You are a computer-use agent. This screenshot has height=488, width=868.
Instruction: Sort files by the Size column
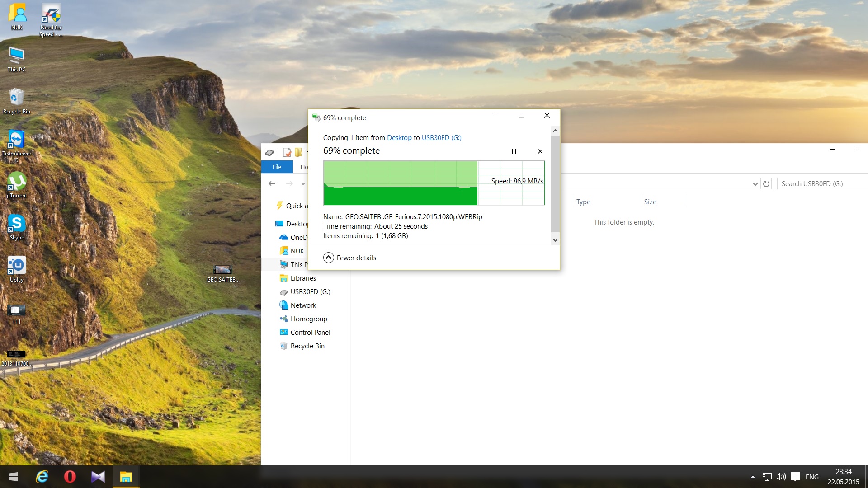click(x=650, y=202)
